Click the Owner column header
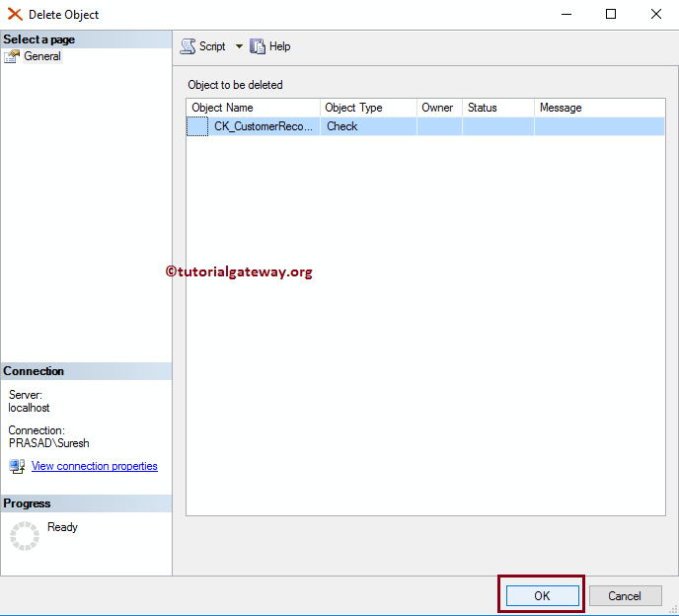 (x=439, y=108)
